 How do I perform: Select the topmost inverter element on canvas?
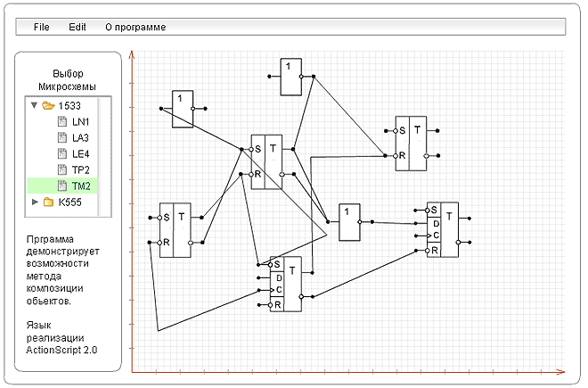pos(289,78)
